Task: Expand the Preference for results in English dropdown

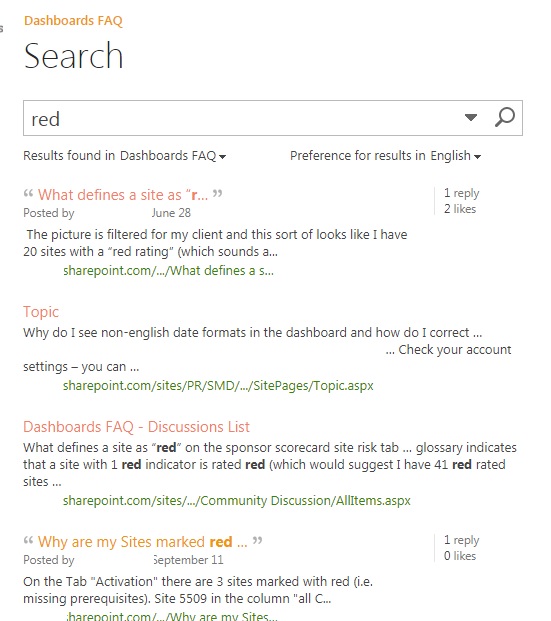Action: pos(385,156)
